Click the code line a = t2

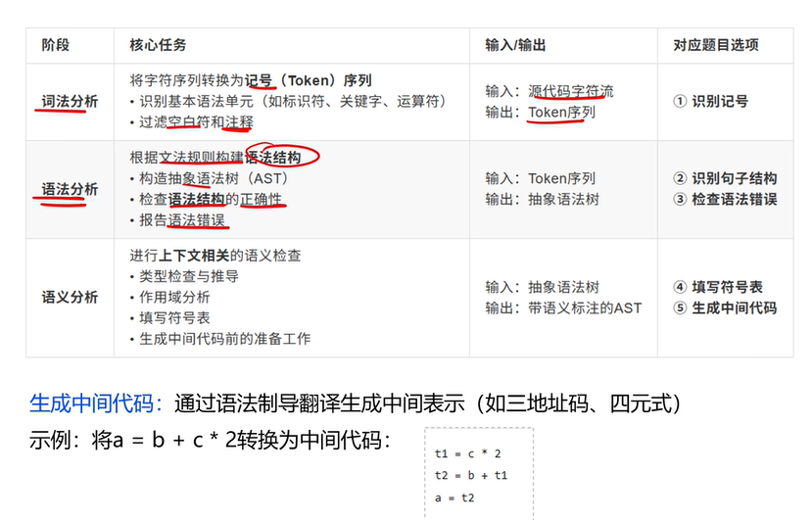(454, 497)
